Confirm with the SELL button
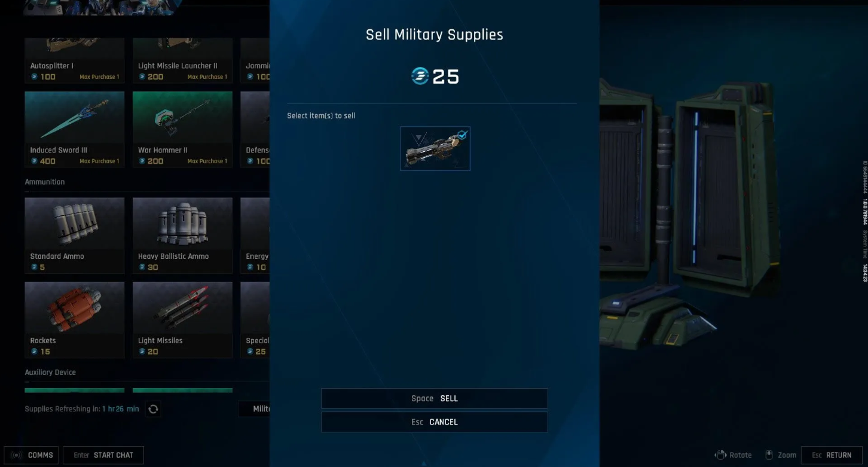 click(435, 398)
